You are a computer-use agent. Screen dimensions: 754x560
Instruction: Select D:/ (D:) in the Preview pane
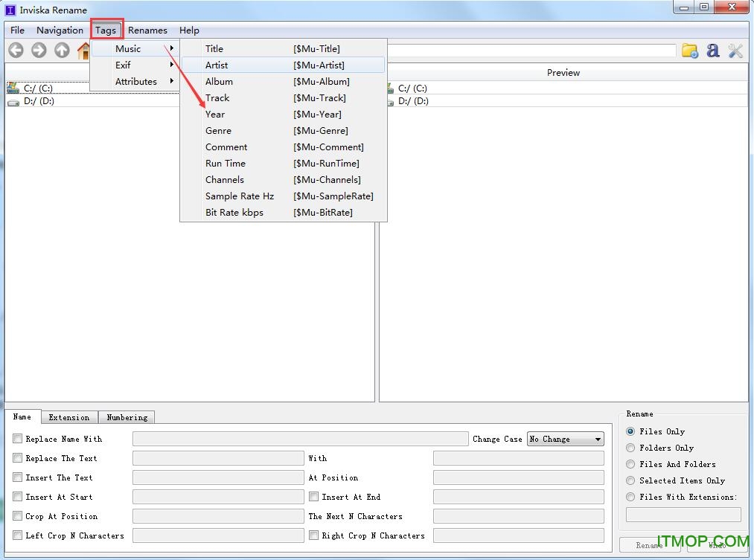click(x=413, y=101)
